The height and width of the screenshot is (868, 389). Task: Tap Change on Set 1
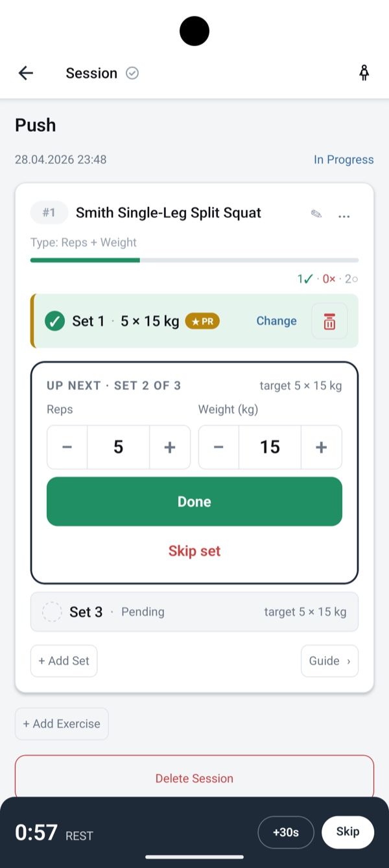pyautogui.click(x=276, y=321)
